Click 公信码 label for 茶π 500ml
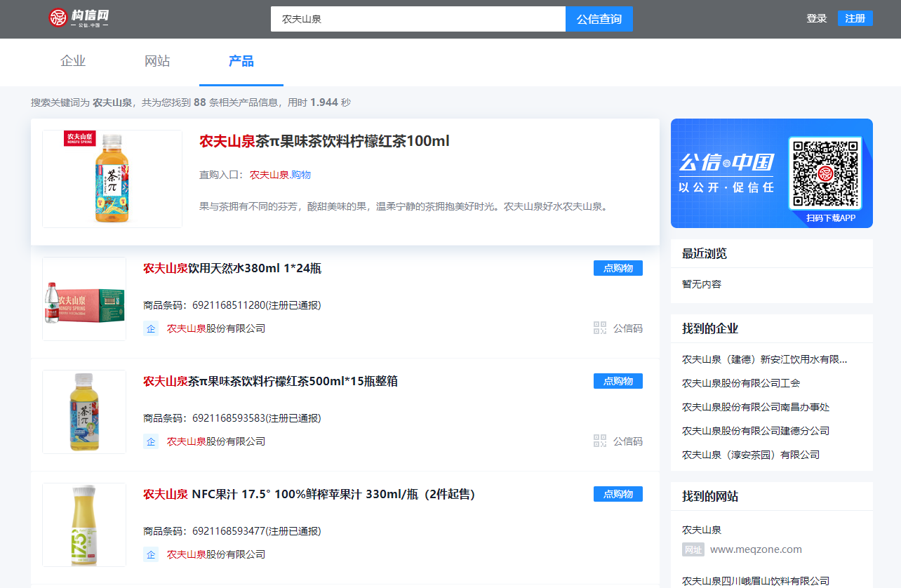The image size is (901, 588). [628, 441]
